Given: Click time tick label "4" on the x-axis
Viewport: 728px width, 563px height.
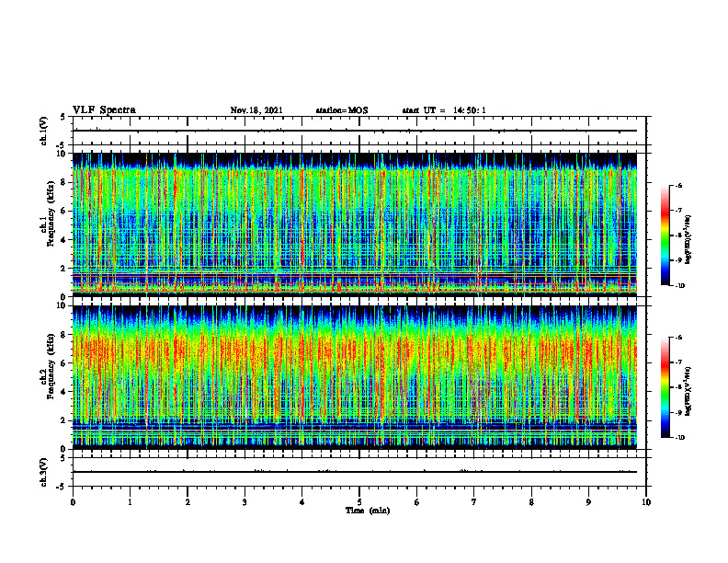Looking at the screenshot, I should pyautogui.click(x=302, y=502).
